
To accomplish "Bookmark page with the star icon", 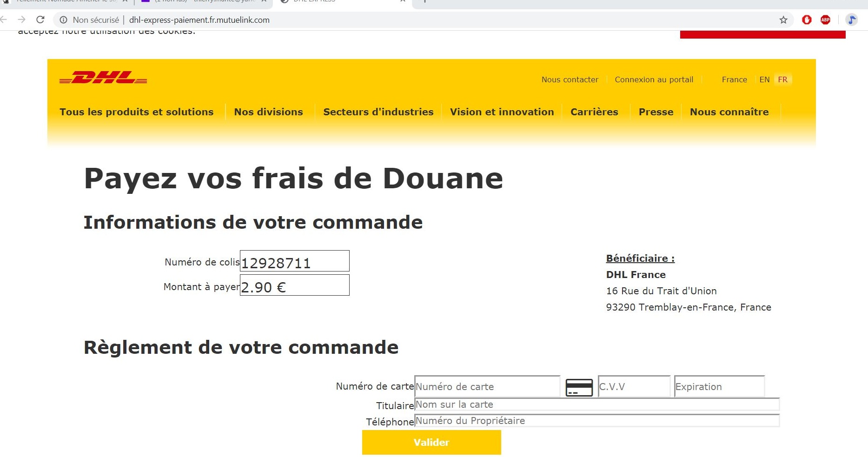I will click(x=783, y=20).
